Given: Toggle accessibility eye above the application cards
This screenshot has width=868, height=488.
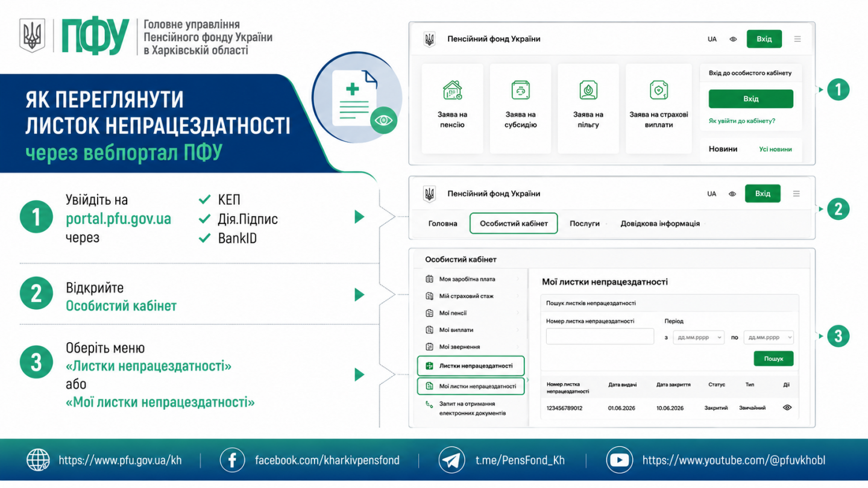Looking at the screenshot, I should [733, 39].
